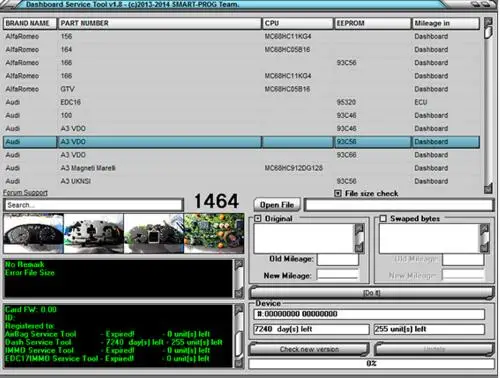
Task: Select Audi A3 Magneti Marelli row
Action: click(x=241, y=168)
